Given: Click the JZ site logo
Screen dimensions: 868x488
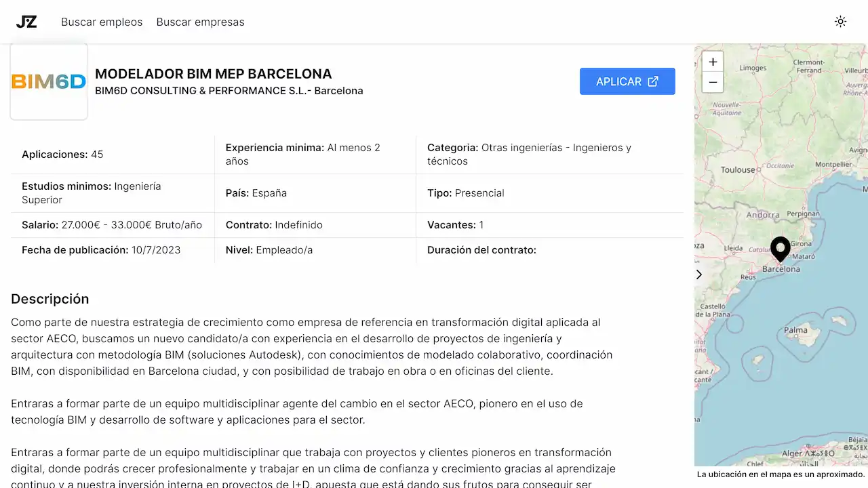Looking at the screenshot, I should [26, 22].
